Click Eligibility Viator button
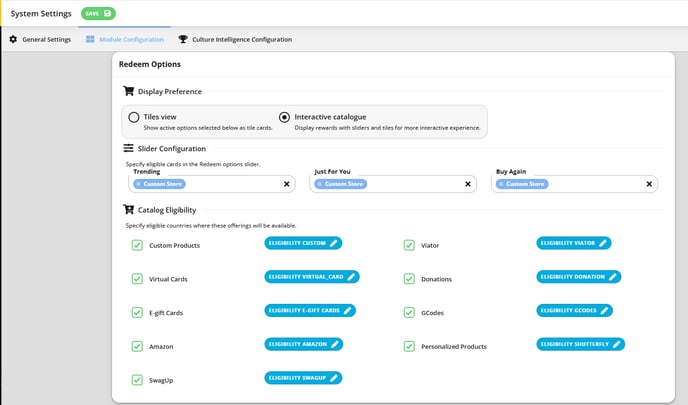The width and height of the screenshot is (688, 405). [x=573, y=243]
